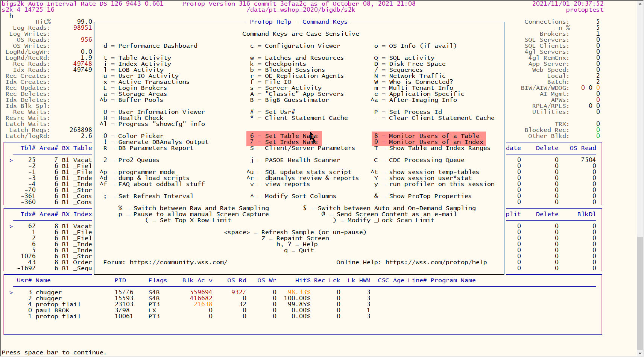Click the scrollbar down arrow
The width and height of the screenshot is (644, 357).
tap(640, 353)
